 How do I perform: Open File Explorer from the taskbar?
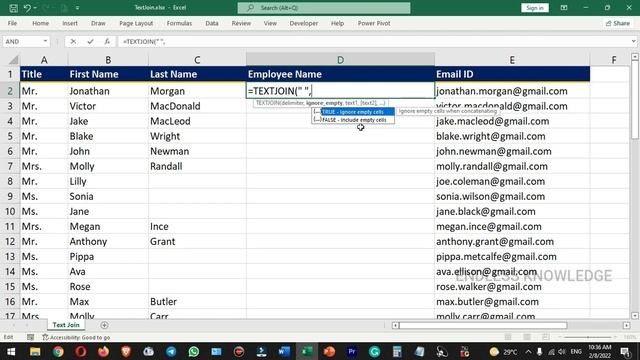click(35, 351)
